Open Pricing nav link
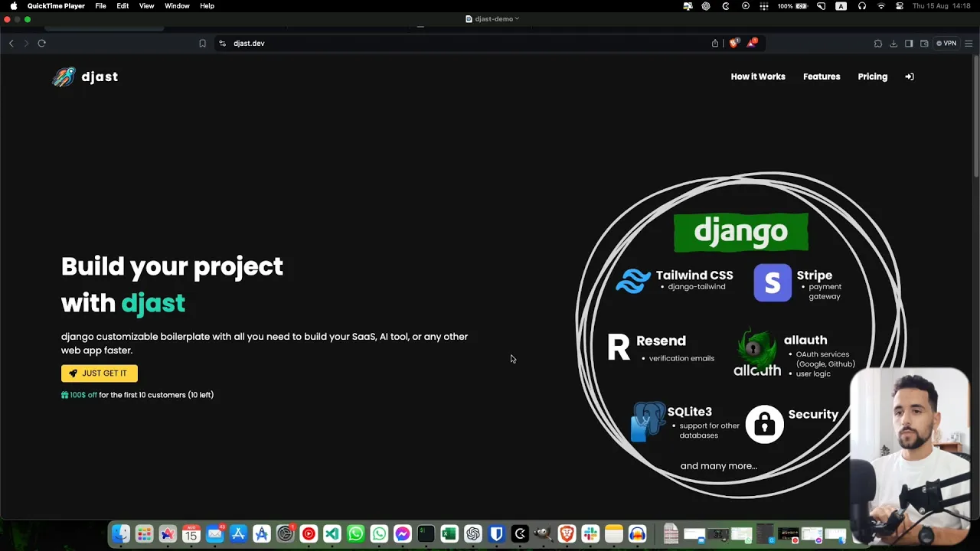Screen dimensions: 980x551 click(x=873, y=77)
